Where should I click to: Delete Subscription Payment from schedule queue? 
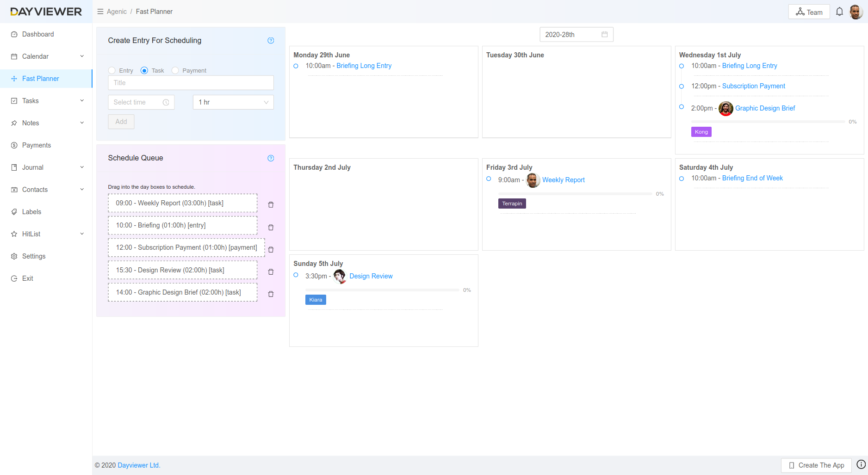[x=271, y=249]
